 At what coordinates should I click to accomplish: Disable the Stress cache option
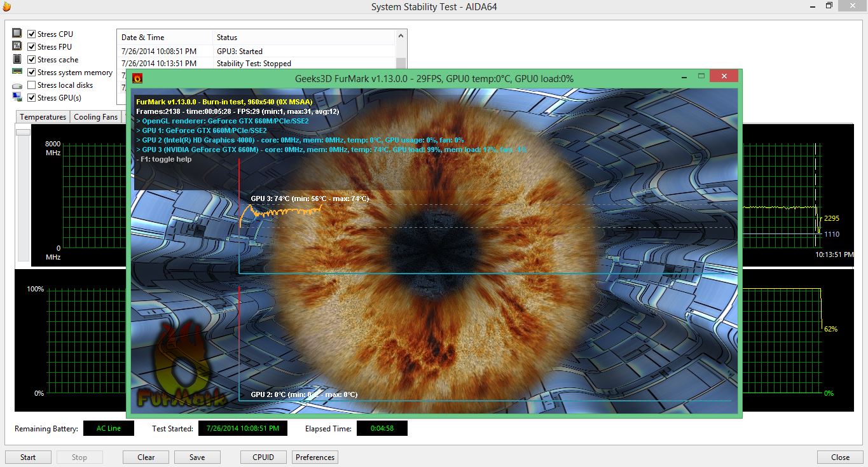[x=32, y=60]
